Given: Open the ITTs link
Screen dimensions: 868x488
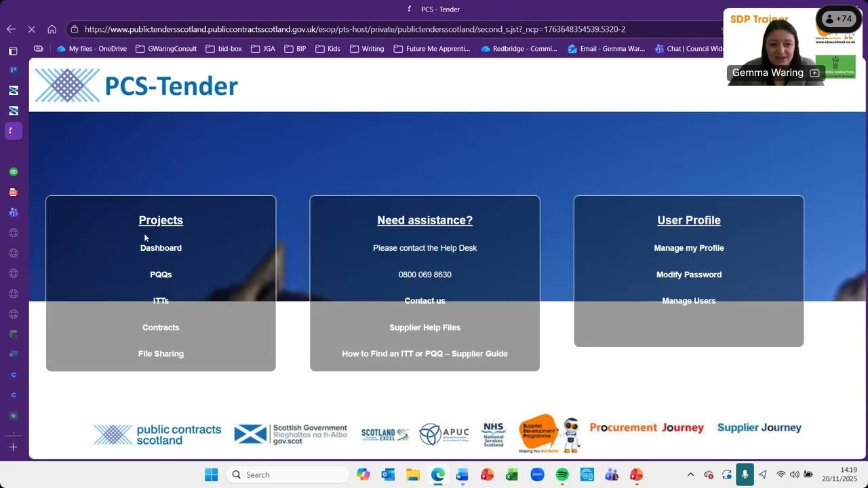Looking at the screenshot, I should click(x=161, y=301).
